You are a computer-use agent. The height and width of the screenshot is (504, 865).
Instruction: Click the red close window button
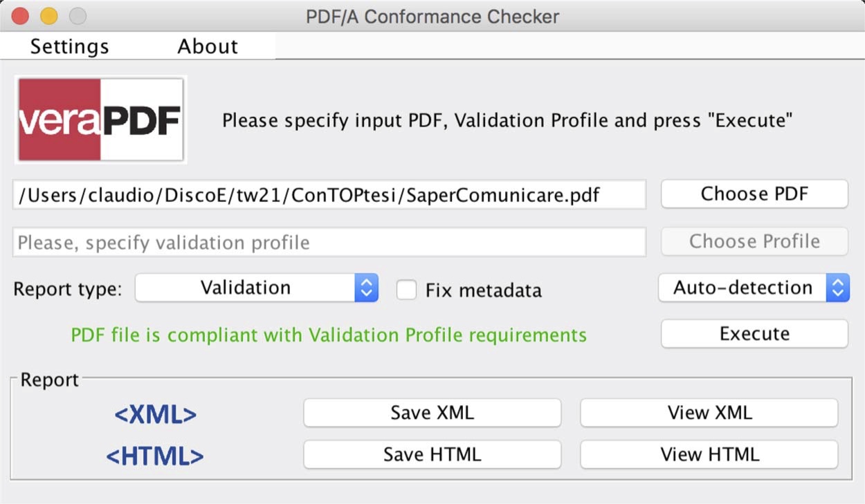pos(20,16)
